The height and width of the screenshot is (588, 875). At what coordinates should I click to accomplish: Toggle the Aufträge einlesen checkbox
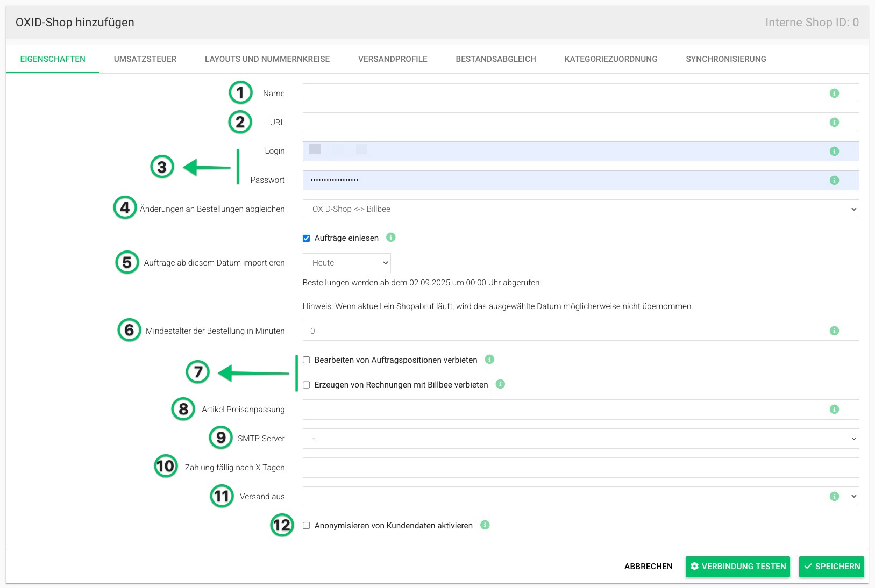point(307,238)
